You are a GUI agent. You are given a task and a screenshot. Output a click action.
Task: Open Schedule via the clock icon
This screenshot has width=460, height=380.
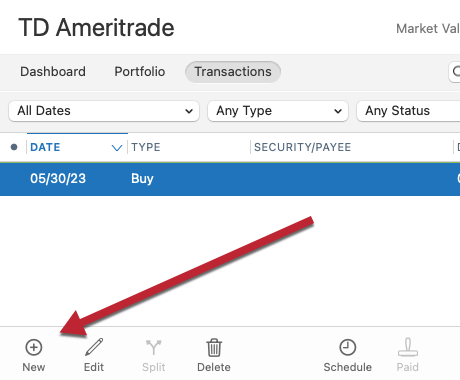coord(348,347)
